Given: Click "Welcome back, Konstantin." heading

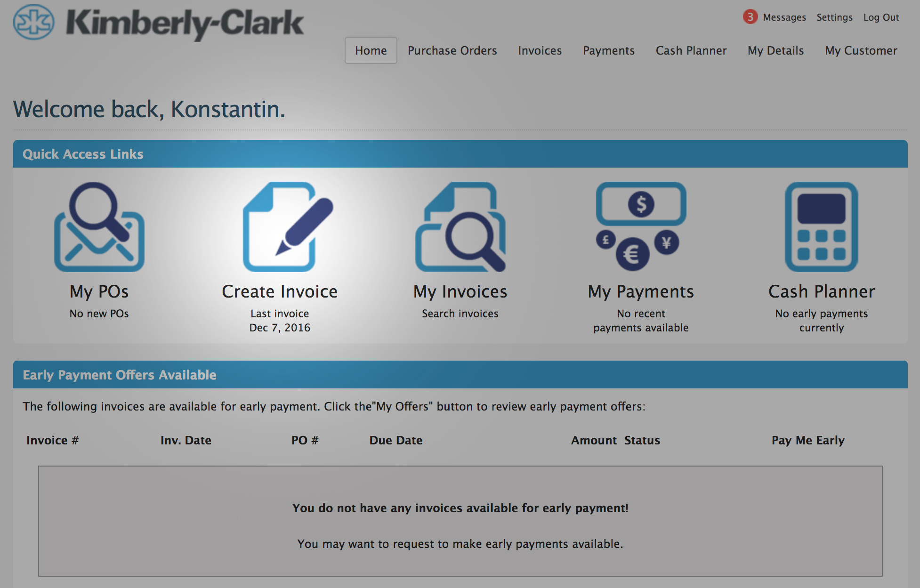Looking at the screenshot, I should tap(149, 109).
